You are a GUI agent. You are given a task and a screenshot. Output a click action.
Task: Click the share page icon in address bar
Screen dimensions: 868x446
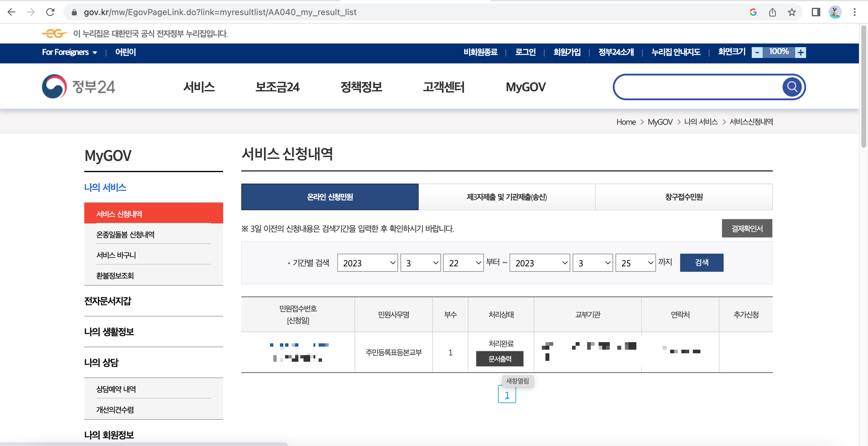(772, 12)
